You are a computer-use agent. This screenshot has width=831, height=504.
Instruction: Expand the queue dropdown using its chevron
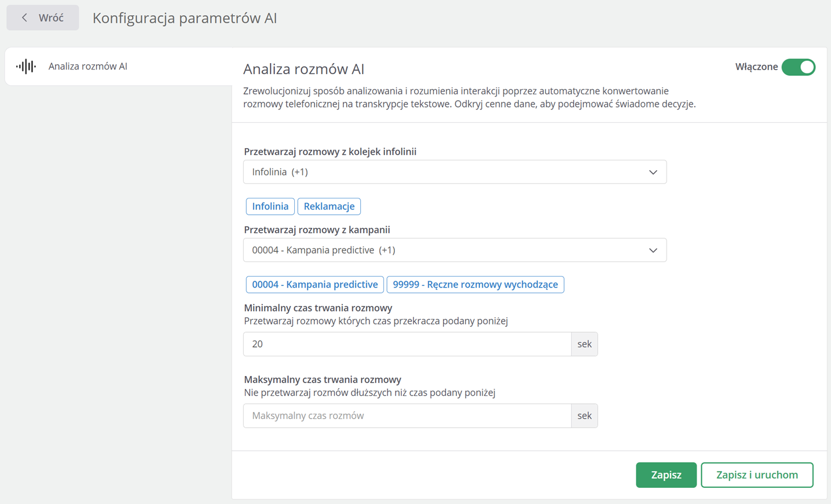click(653, 172)
